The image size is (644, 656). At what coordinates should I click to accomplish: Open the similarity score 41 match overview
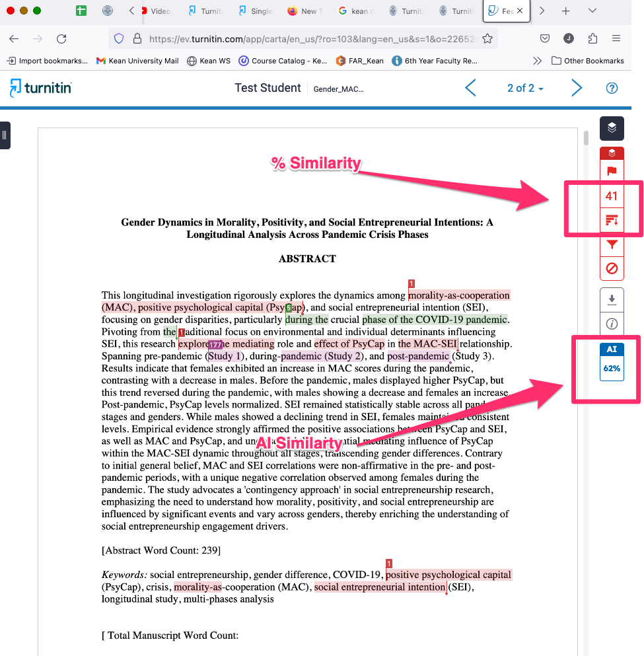[x=612, y=196]
